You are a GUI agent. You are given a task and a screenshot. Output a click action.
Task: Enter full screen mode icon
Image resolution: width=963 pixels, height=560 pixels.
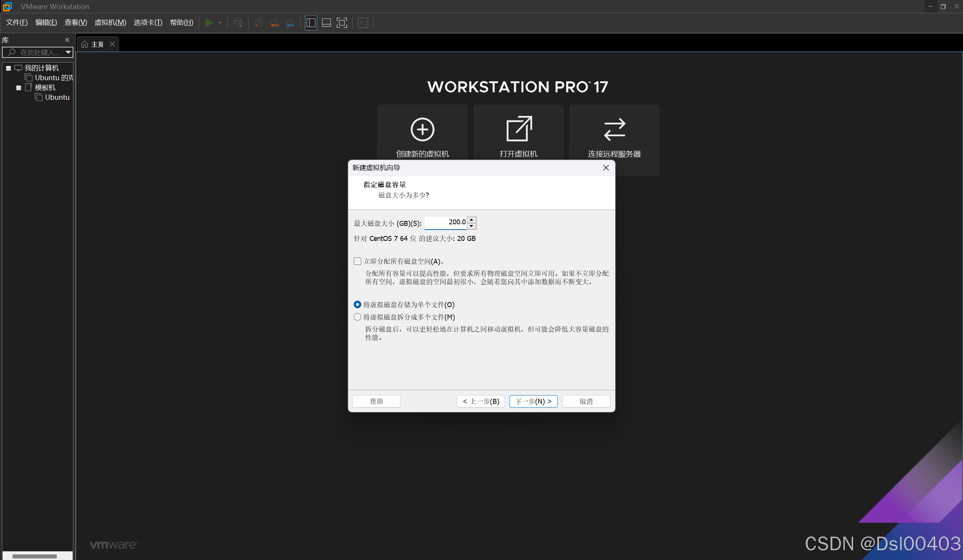pyautogui.click(x=342, y=23)
